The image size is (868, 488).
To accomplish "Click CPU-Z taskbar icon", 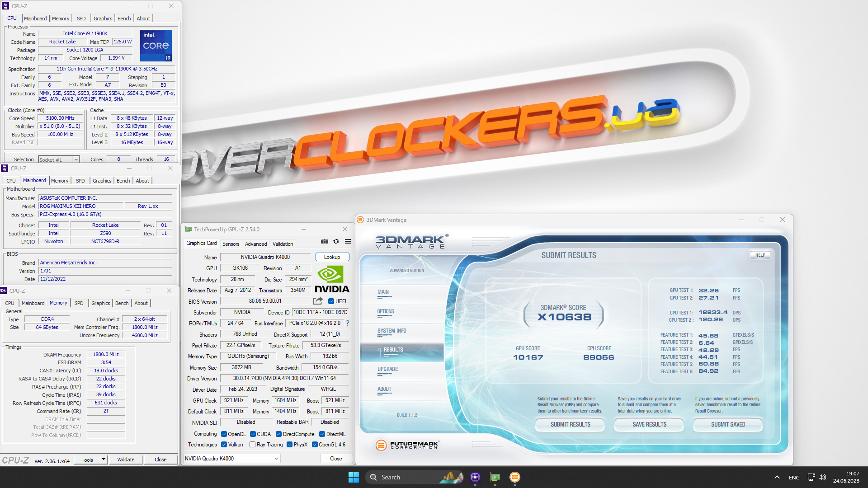I will [x=475, y=477].
